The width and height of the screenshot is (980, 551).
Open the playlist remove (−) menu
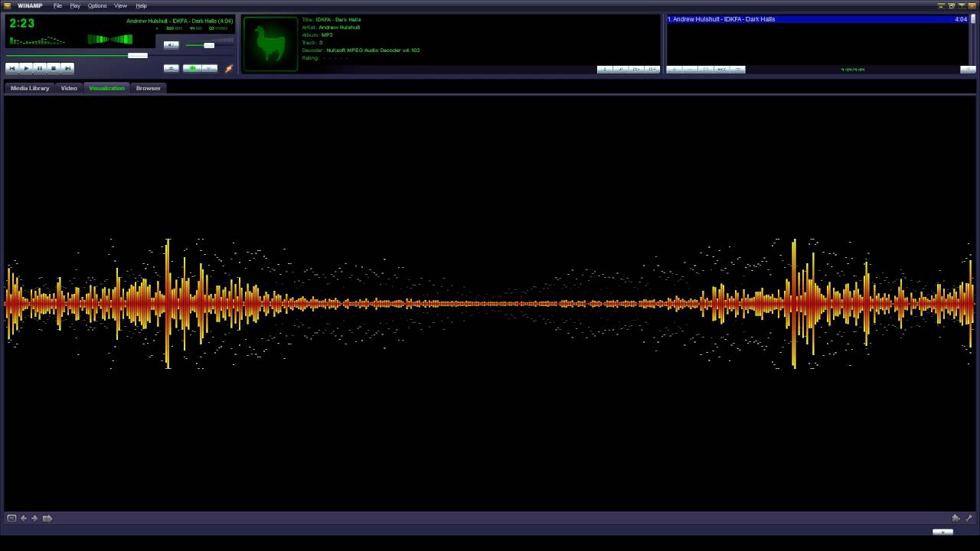(690, 69)
